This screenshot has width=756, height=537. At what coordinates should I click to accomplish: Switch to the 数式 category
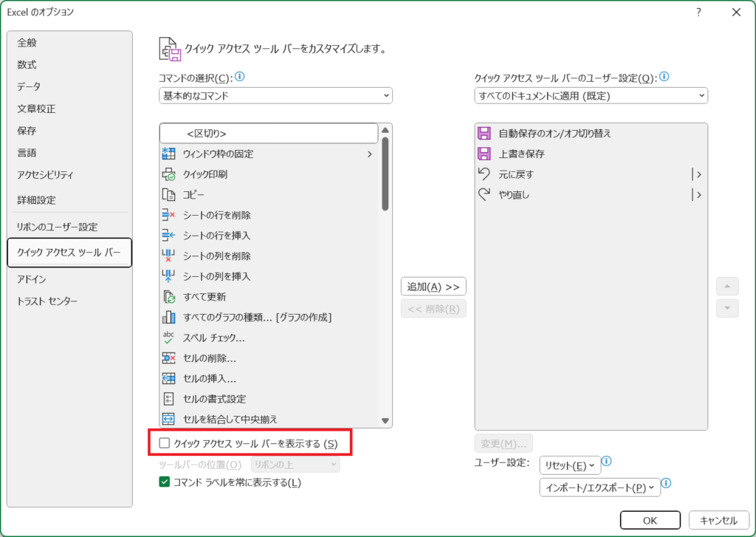click(70, 65)
